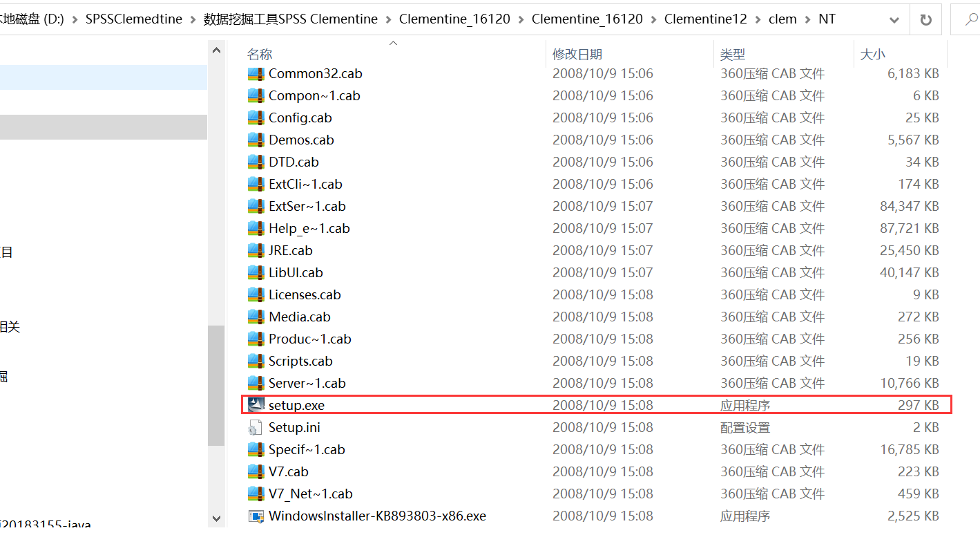Image resolution: width=980 pixels, height=535 pixels.
Task: Sort files by 大小 column
Action: [872, 54]
